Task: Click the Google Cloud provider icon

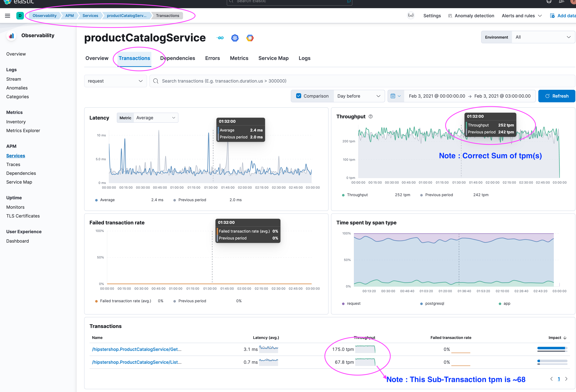Action: click(x=250, y=38)
